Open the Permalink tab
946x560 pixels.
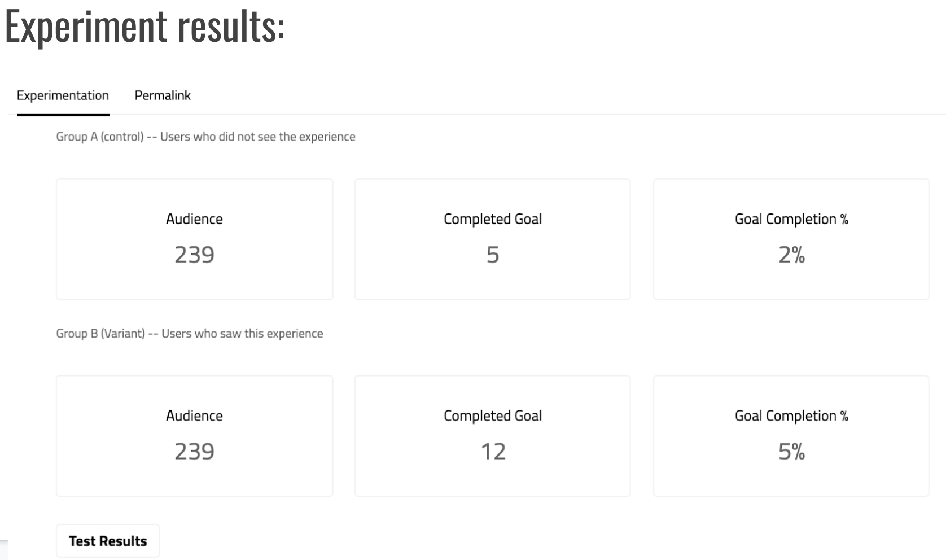[163, 95]
